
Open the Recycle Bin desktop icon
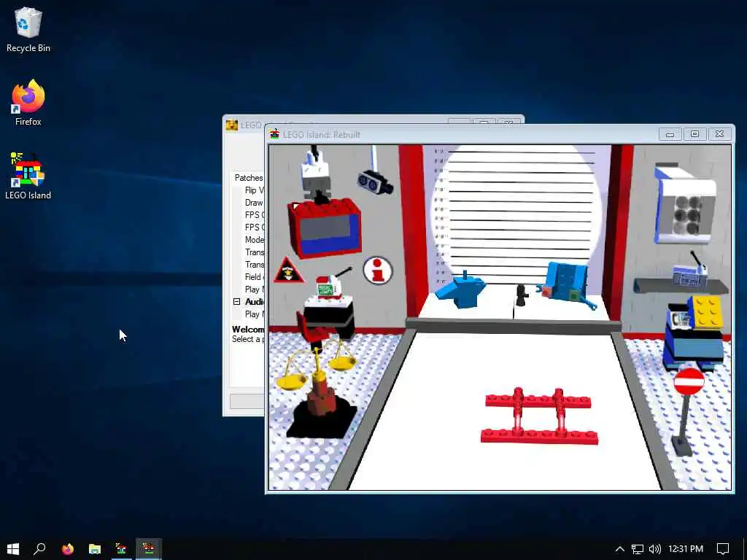point(28,29)
